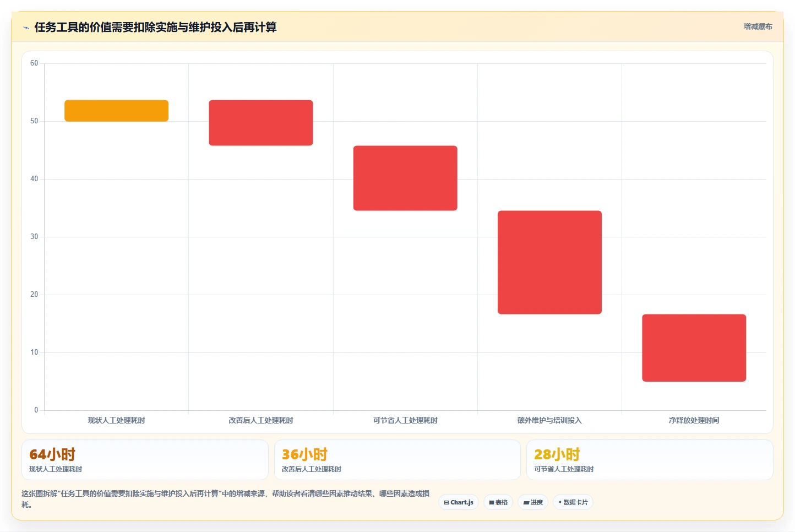Click the 增减瀑布 badge in the header

click(x=758, y=26)
